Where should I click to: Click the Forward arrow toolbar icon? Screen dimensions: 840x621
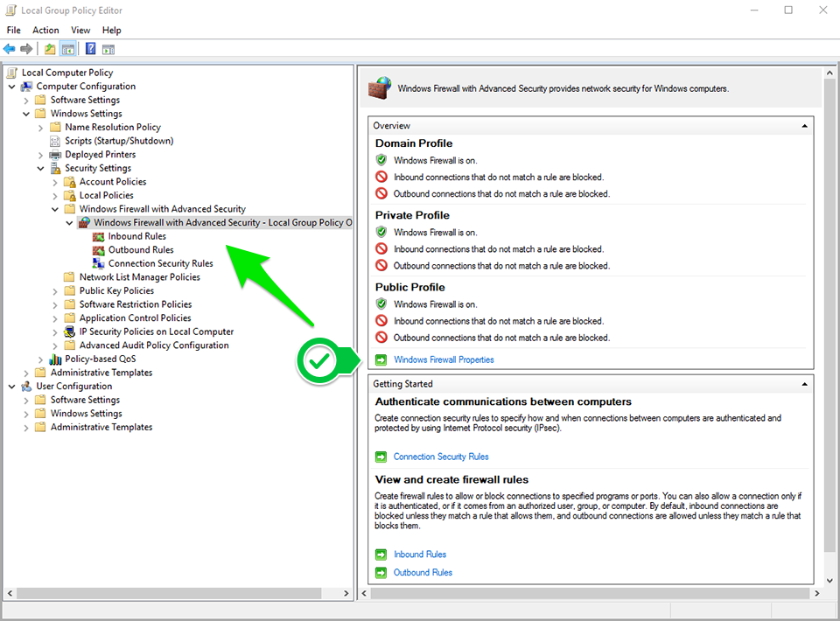[25, 49]
